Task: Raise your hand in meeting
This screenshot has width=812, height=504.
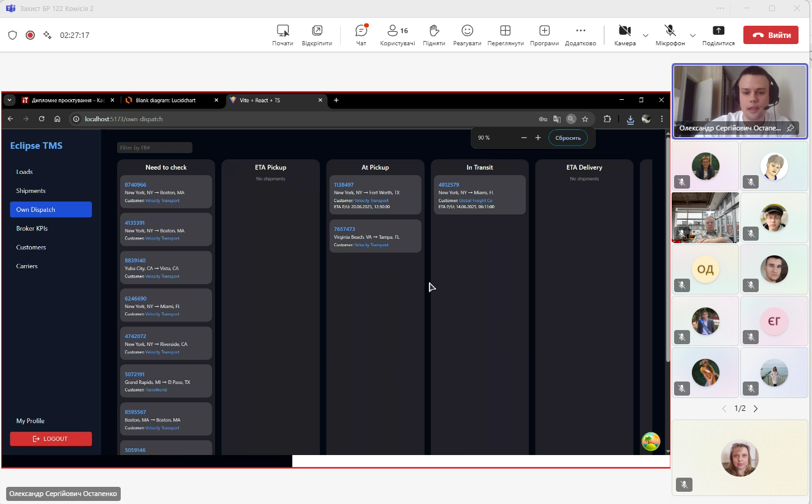Action: point(434,35)
